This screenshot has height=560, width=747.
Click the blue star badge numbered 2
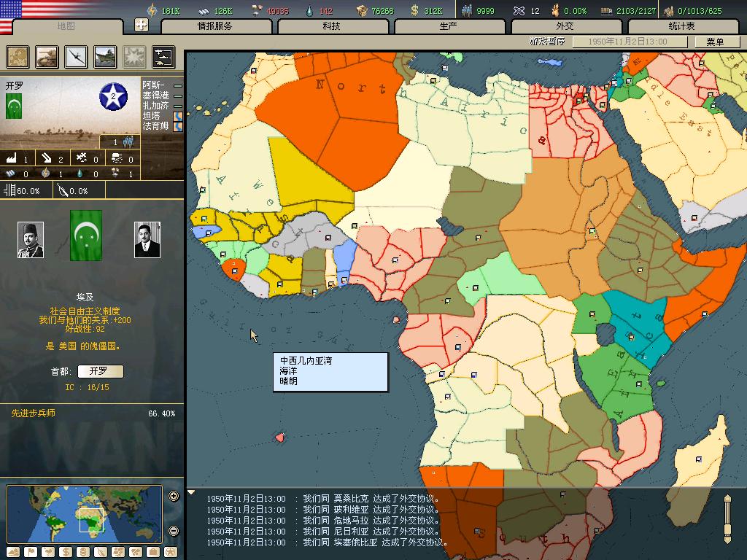click(113, 97)
